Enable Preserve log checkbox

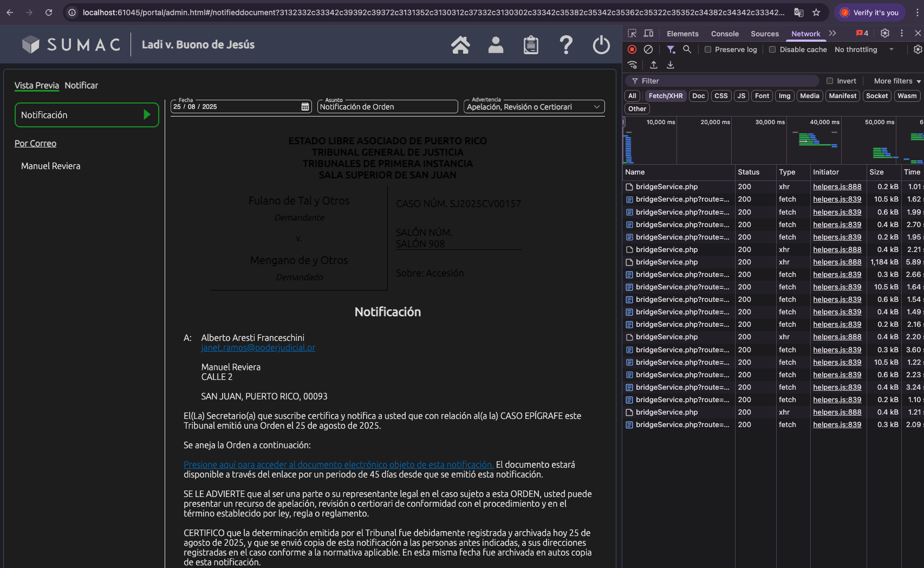[x=708, y=49]
